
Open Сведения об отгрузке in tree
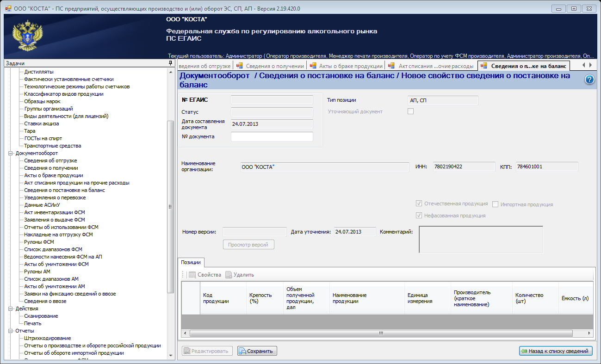50,160
